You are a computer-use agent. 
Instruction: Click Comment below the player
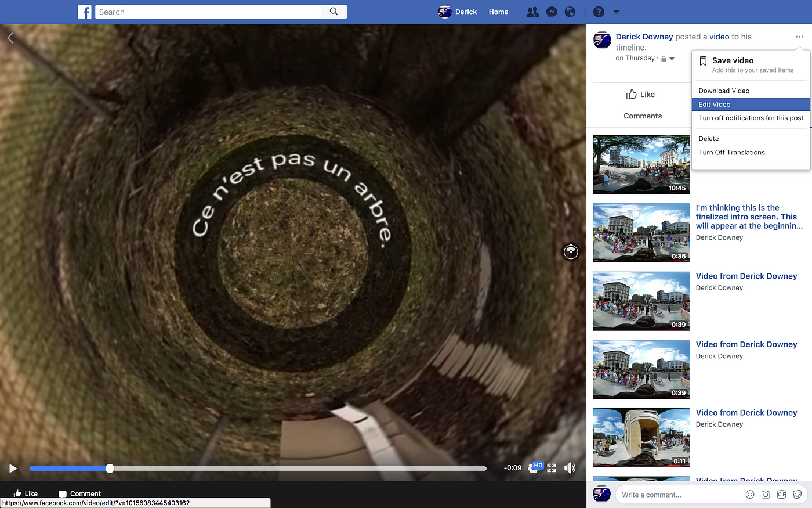pos(79,493)
